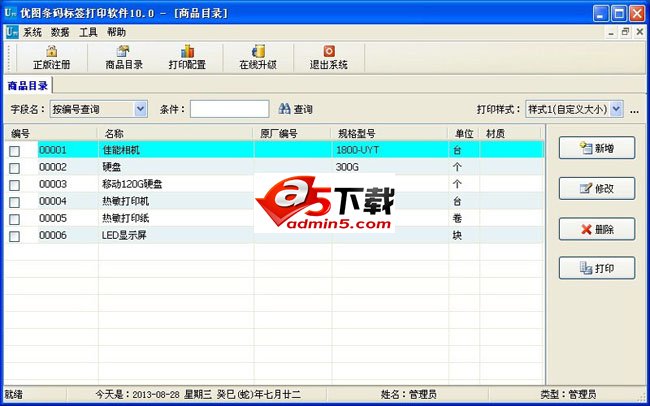Click the date text in the status bar

click(x=198, y=394)
